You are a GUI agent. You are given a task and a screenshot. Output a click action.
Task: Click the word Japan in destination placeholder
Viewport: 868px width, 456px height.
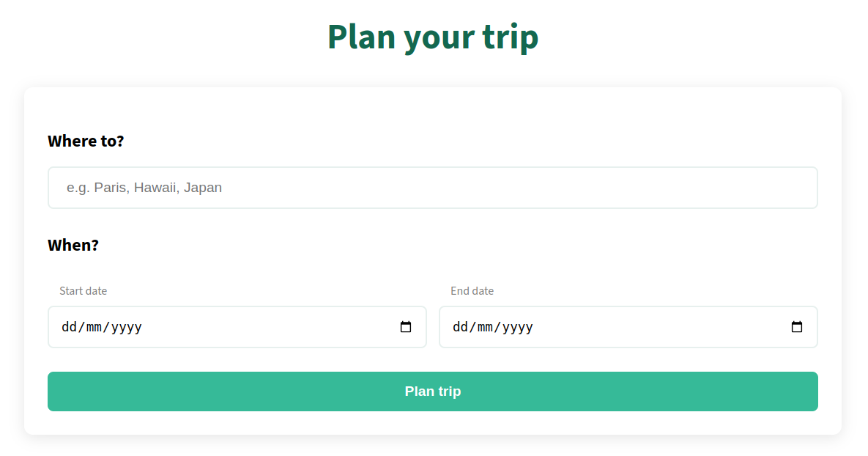click(x=203, y=188)
